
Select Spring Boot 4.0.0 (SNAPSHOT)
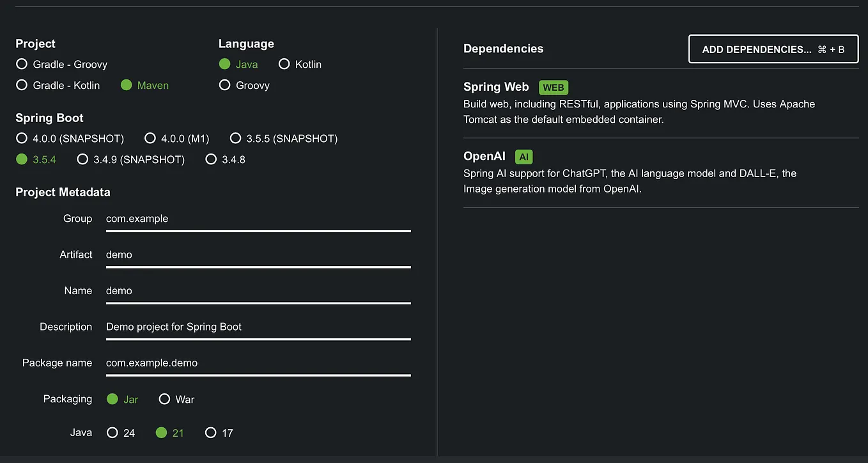pos(21,138)
